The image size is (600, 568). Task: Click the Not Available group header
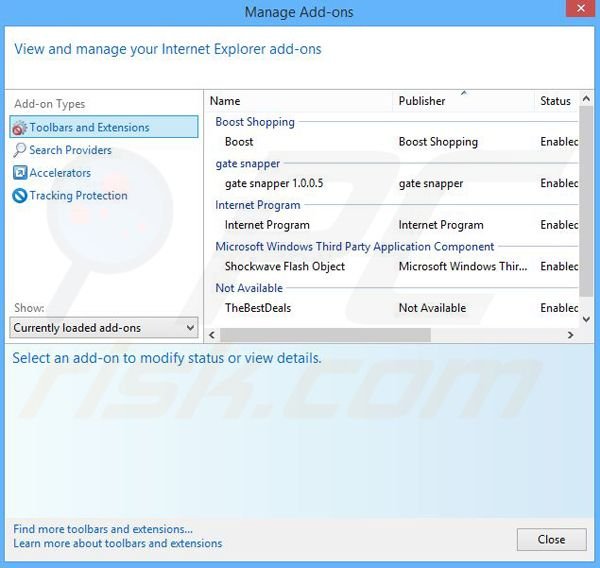(x=249, y=288)
